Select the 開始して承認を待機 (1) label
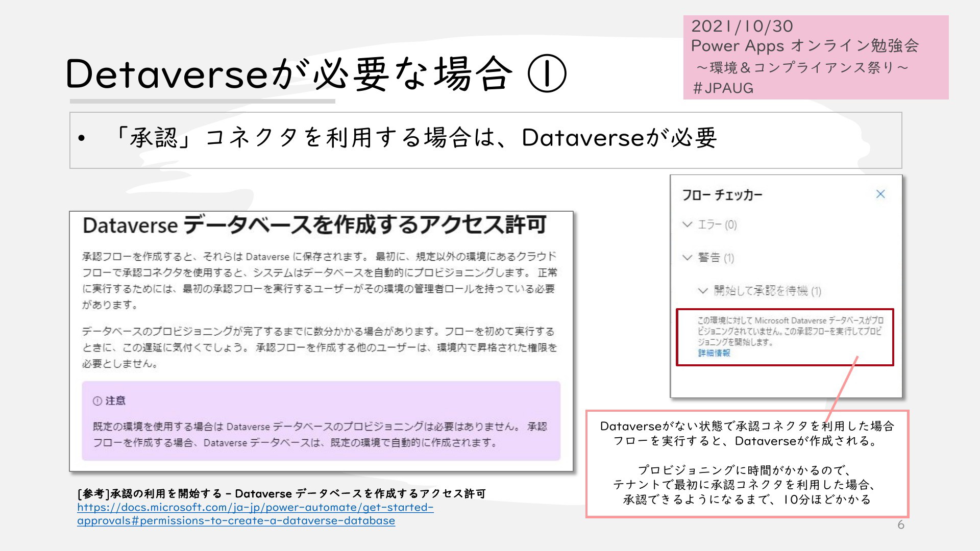 click(x=767, y=291)
